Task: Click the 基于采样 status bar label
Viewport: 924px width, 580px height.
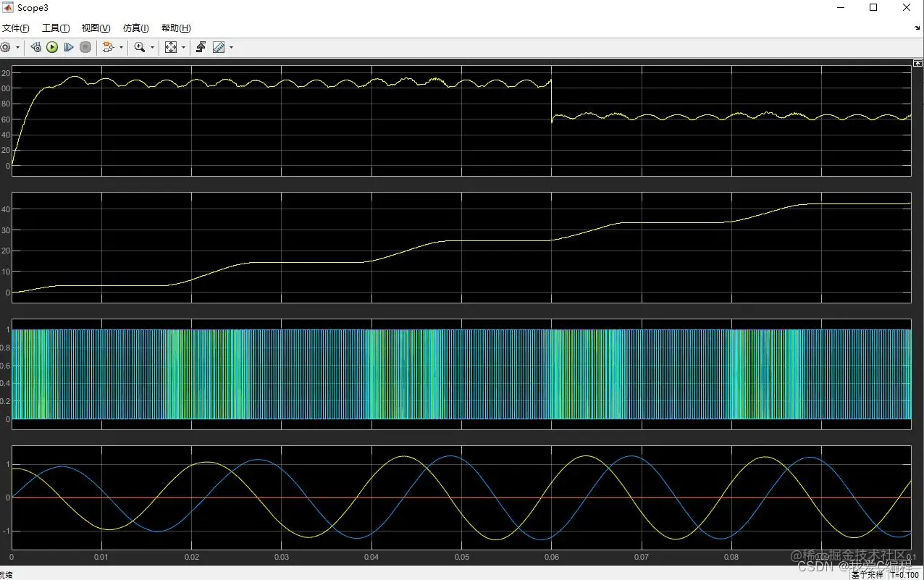Action: 867,575
